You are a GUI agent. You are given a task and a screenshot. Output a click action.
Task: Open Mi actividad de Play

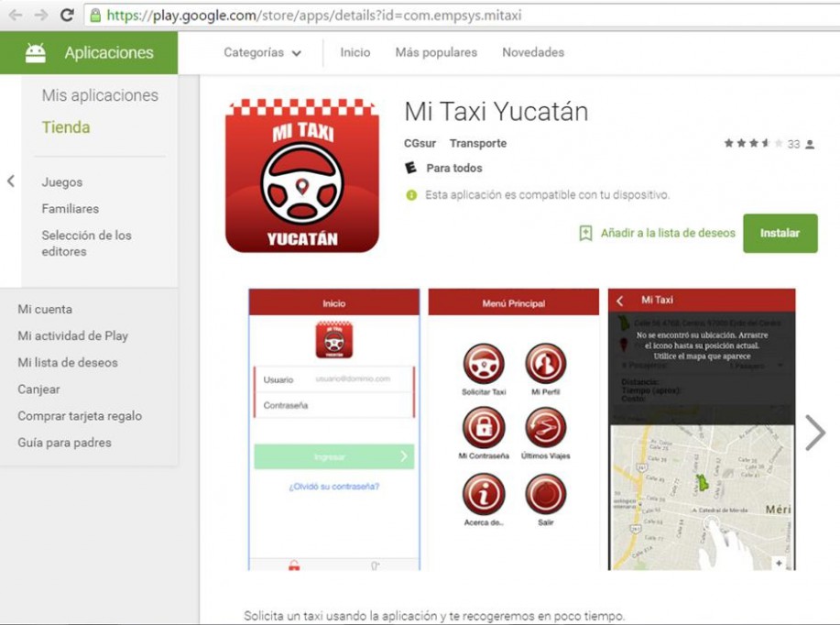(x=73, y=336)
